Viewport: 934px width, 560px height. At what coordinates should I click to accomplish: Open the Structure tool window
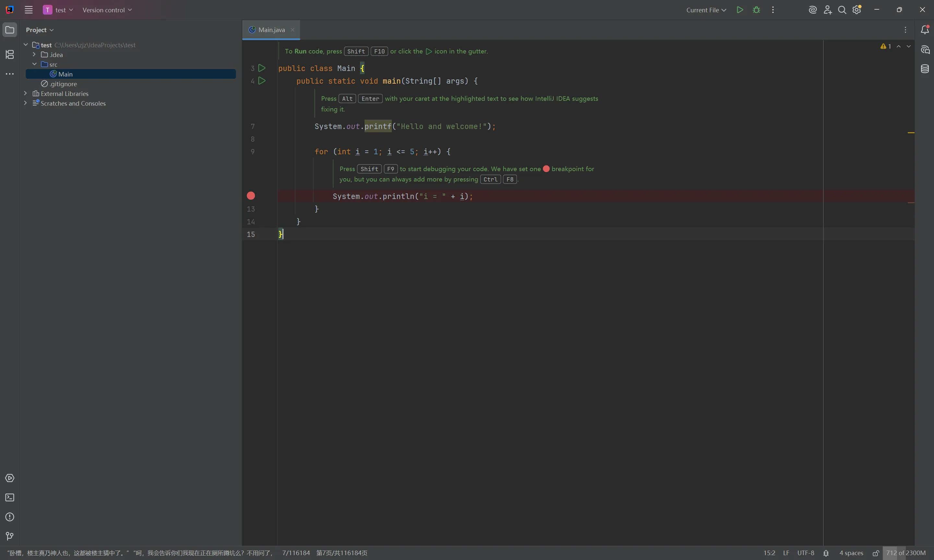coord(10,54)
